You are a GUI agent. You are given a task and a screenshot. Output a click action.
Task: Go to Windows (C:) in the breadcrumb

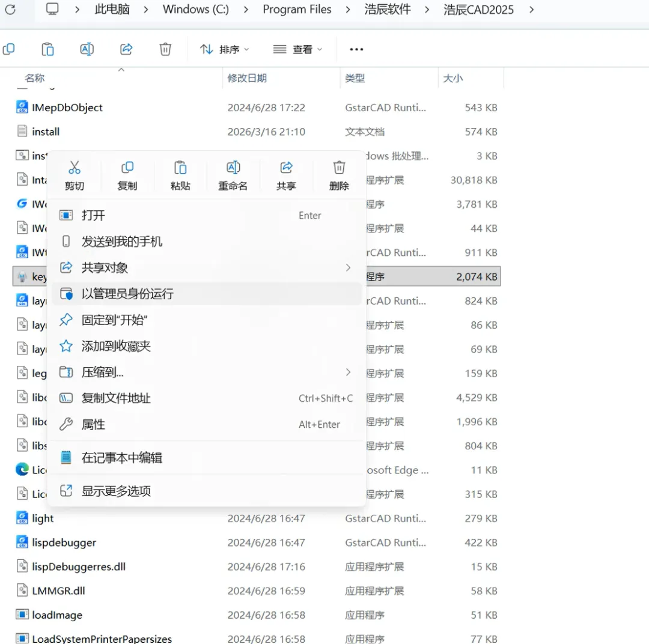(196, 9)
